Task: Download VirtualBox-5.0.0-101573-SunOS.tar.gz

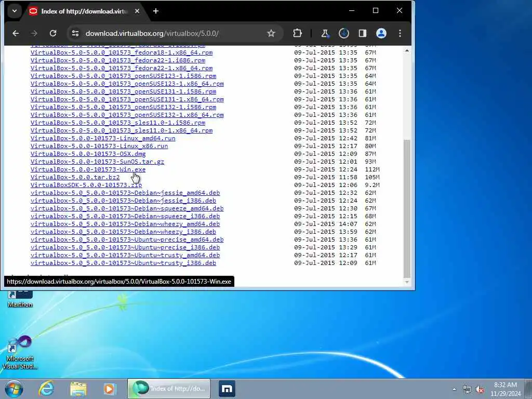Action: pyautogui.click(x=97, y=162)
